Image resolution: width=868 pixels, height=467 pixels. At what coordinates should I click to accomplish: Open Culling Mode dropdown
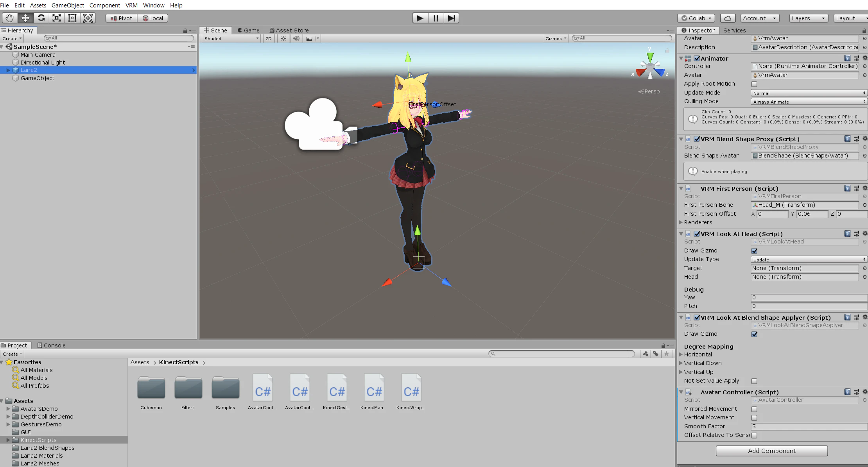(809, 102)
